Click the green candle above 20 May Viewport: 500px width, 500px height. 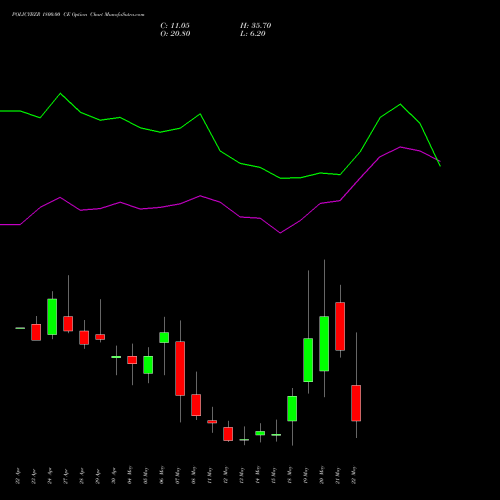pos(324,343)
